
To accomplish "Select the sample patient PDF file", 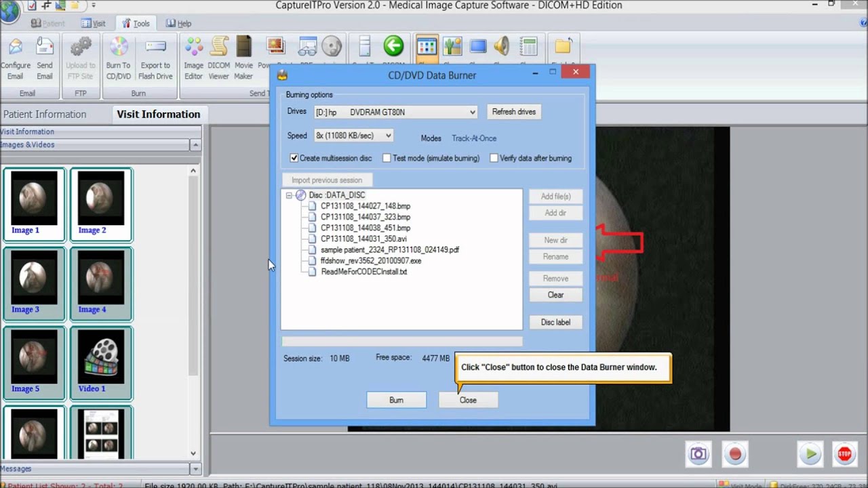I will [390, 249].
